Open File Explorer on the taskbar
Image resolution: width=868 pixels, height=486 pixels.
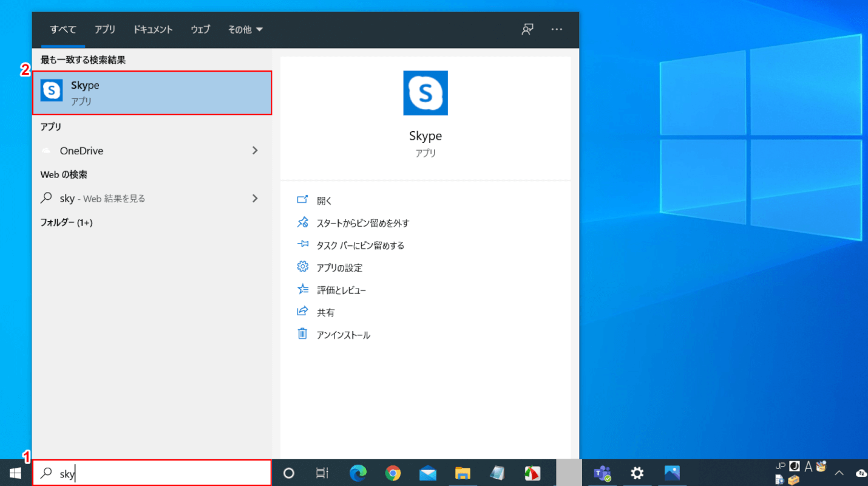coord(463,473)
